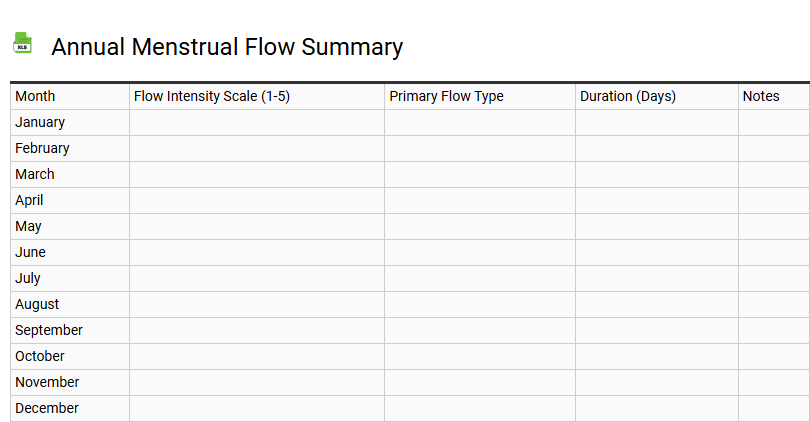The image size is (810, 422).
Task: Click the green XLS file icon
Action: (x=22, y=43)
